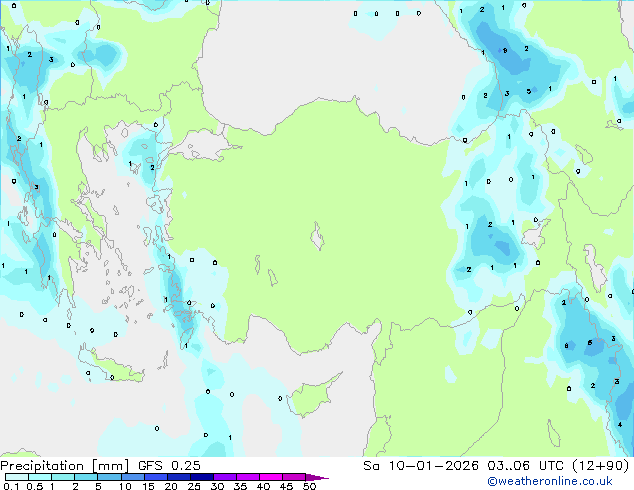634x490 pixels.
Task: Select the 'GFS 0.25' model label
Action: point(169,466)
